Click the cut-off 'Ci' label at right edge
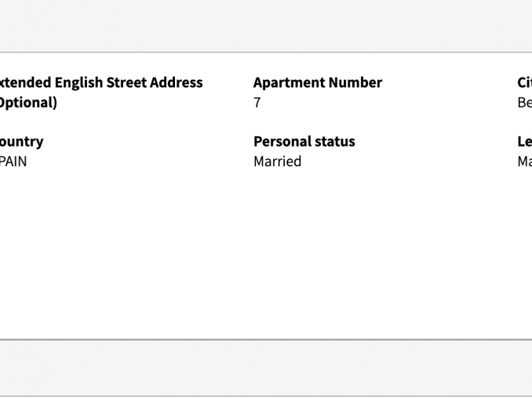 pyautogui.click(x=524, y=82)
